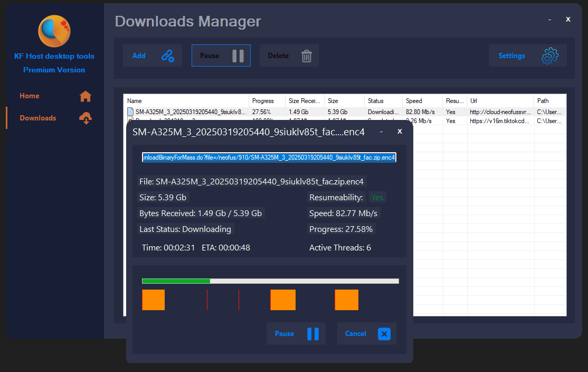Click the trash can Delete icon
Screen dimensions: 588x372
point(307,55)
